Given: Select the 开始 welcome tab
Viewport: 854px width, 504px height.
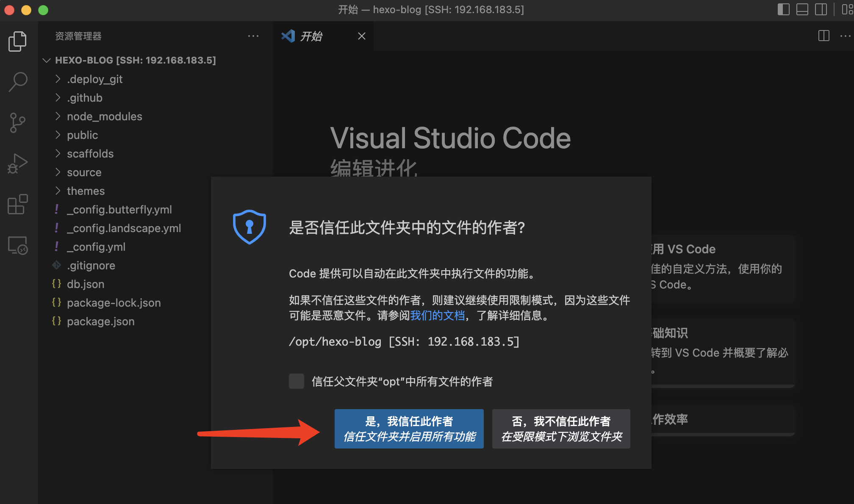Looking at the screenshot, I should 311,36.
